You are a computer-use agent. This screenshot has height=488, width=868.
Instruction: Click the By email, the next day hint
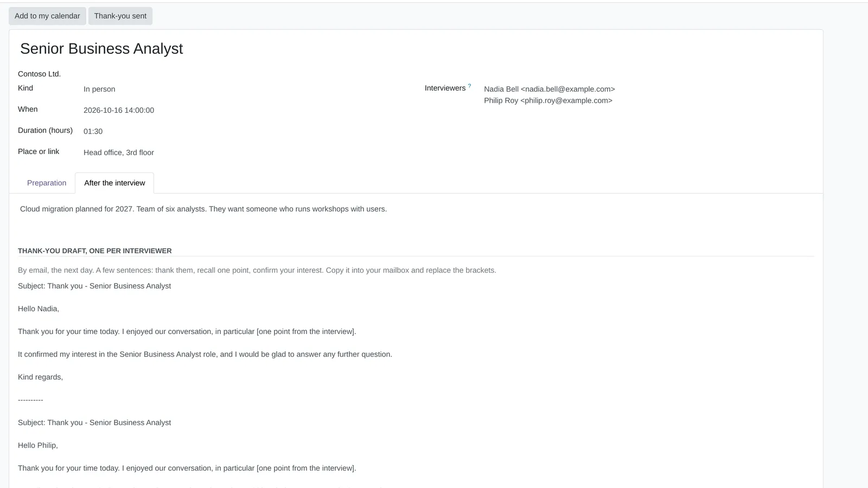point(257,270)
